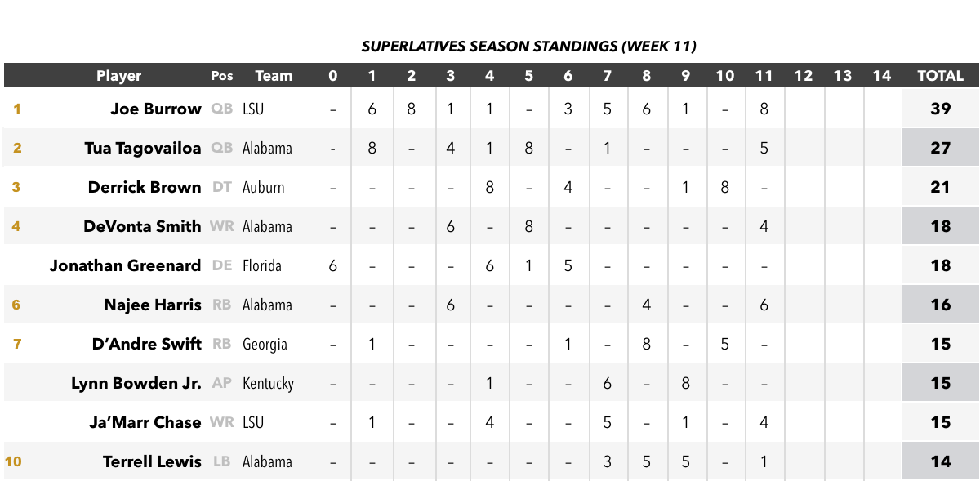Viewport: 980px width, 490px height.
Task: Open Joe Burrow player name
Action: tap(156, 109)
